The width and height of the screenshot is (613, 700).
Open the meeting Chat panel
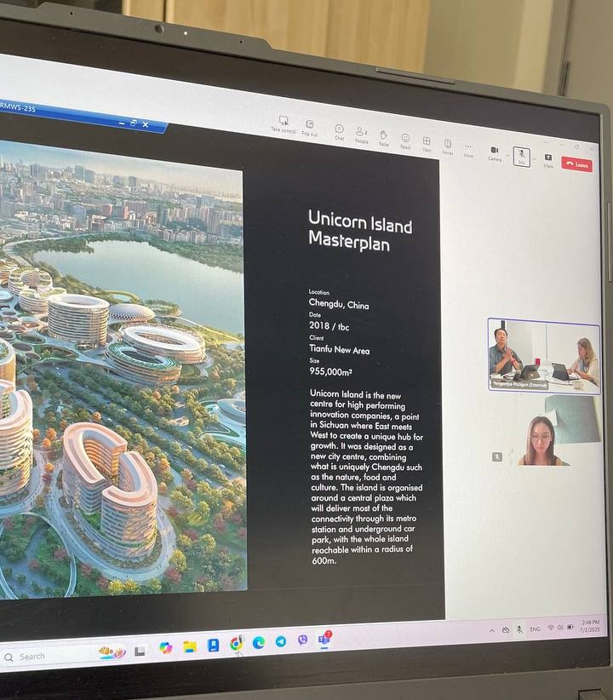pyautogui.click(x=339, y=130)
